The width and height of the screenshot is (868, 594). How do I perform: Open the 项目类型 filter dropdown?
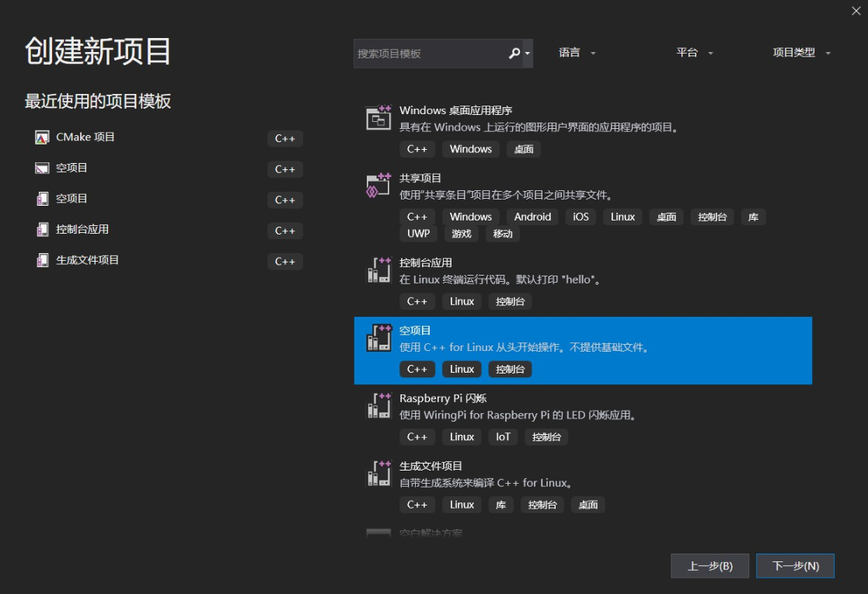801,53
